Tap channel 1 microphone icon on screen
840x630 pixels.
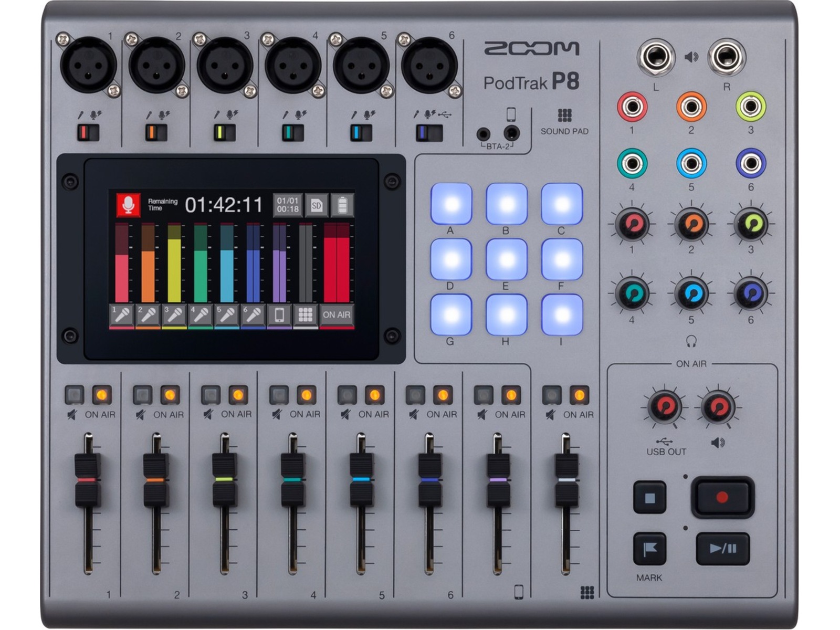[x=122, y=315]
